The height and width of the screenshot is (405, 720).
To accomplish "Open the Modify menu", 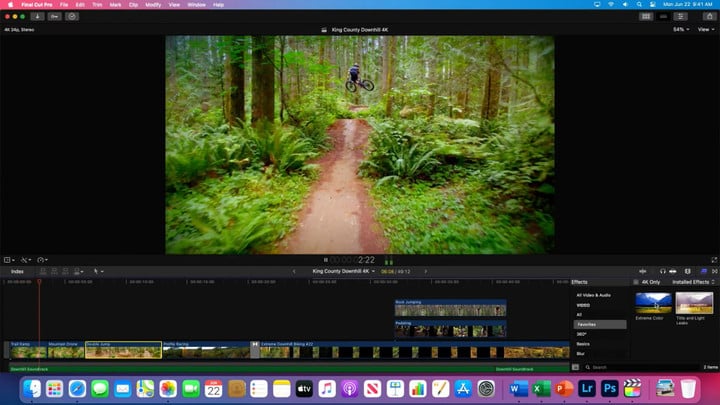I will click(x=152, y=5).
